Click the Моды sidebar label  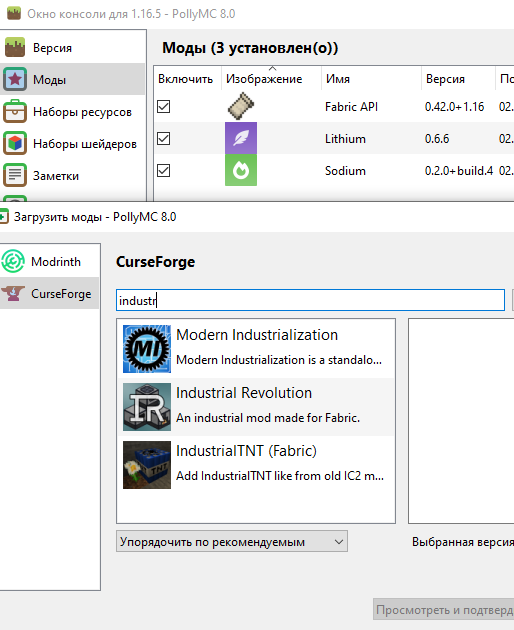pyautogui.click(x=49, y=80)
